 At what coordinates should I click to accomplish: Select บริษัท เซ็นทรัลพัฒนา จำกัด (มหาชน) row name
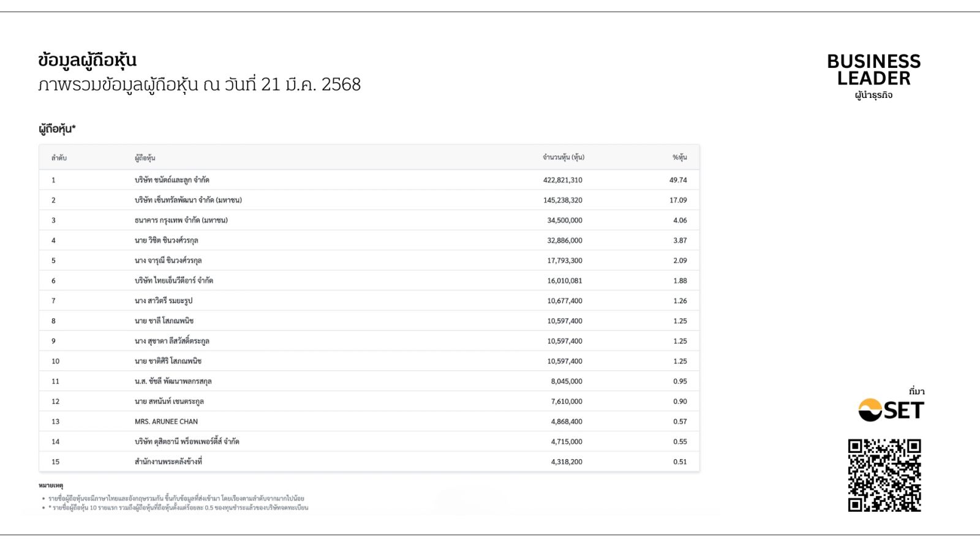(x=188, y=200)
